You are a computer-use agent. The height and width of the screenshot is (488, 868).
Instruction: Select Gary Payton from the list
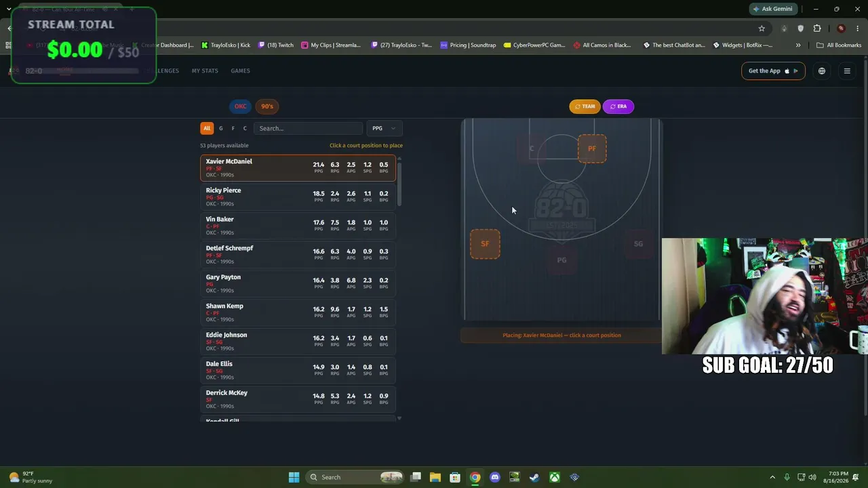(x=298, y=283)
